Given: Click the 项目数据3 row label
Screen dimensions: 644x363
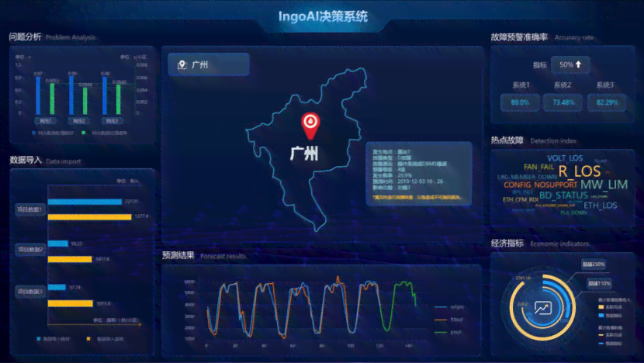Looking at the screenshot, I should click(30, 292).
